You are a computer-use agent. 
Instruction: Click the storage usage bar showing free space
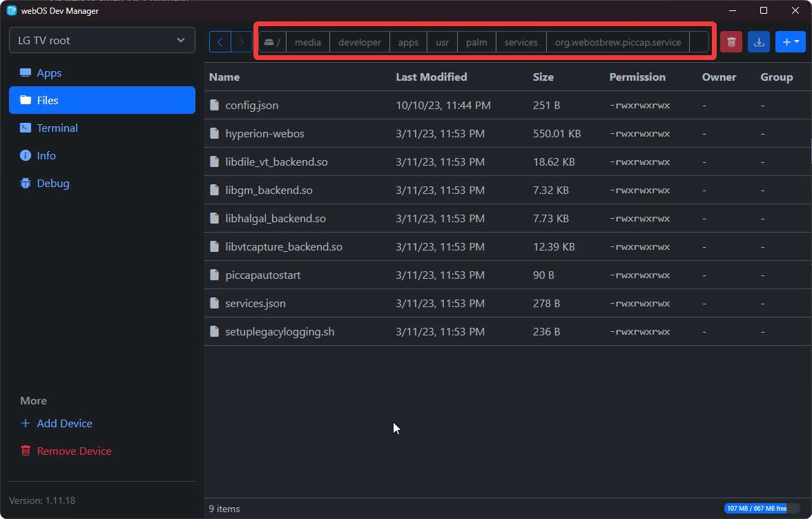coord(760,507)
